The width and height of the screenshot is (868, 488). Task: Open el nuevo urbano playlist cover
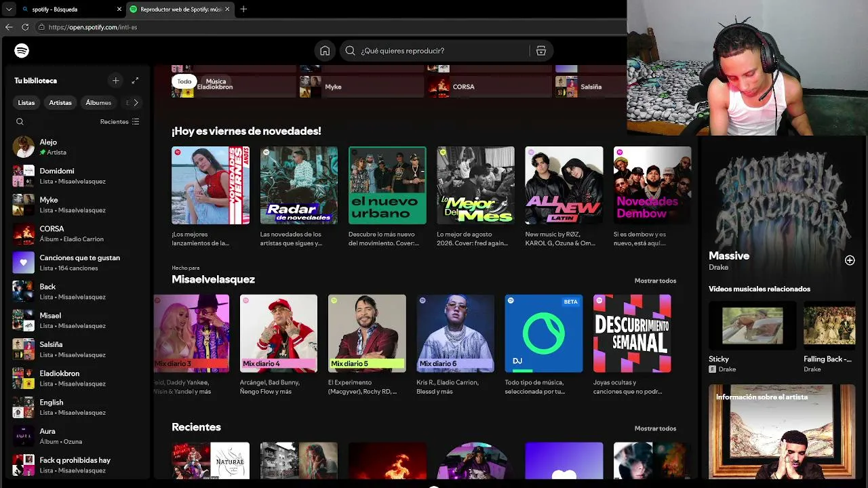[387, 185]
